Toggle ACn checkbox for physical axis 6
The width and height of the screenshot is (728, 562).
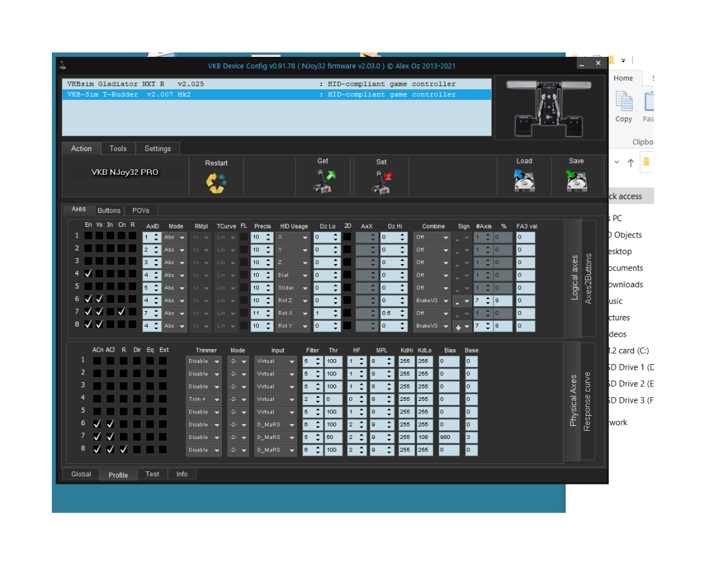97,424
